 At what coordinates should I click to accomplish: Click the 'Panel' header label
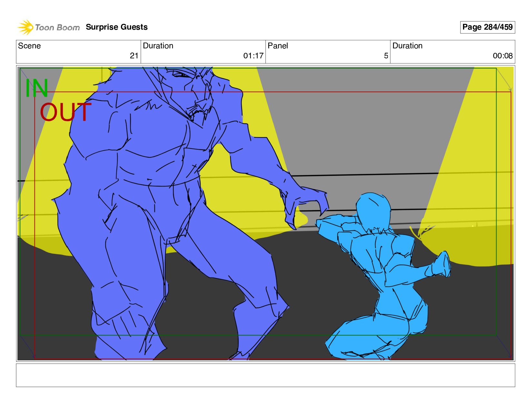pos(278,46)
